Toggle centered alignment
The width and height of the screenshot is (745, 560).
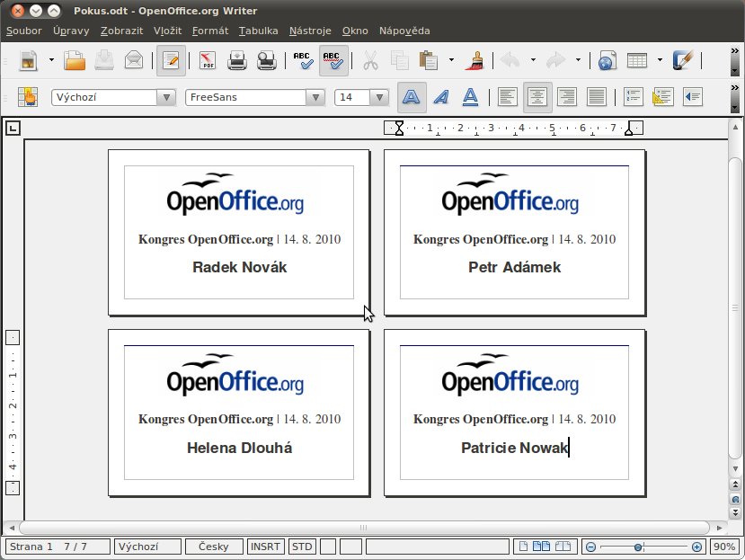[x=537, y=97]
